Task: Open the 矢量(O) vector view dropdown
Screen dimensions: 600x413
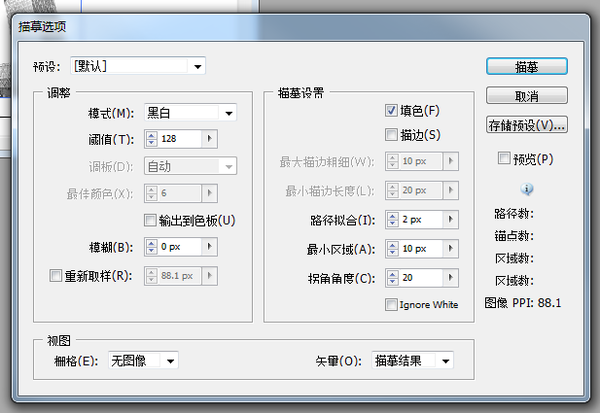Action: pyautogui.click(x=412, y=361)
